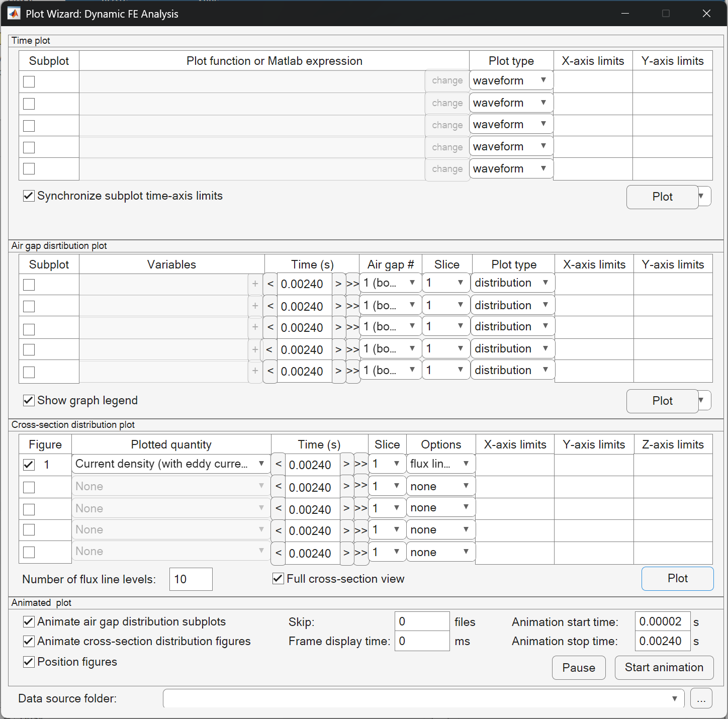Step time forward in fourth cross-section row

tap(346, 530)
